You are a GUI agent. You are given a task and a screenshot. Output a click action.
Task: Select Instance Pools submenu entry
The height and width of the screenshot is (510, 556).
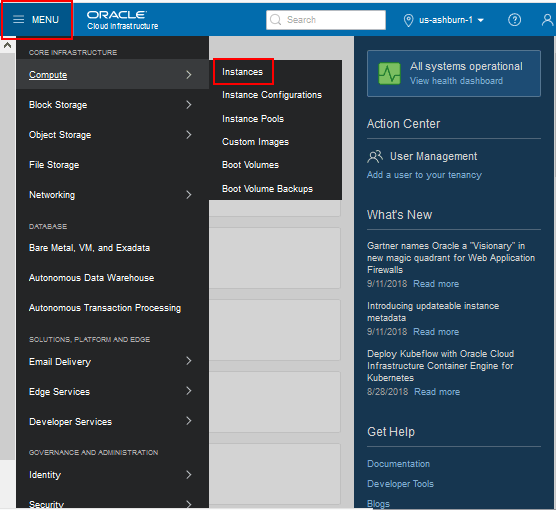[253, 118]
